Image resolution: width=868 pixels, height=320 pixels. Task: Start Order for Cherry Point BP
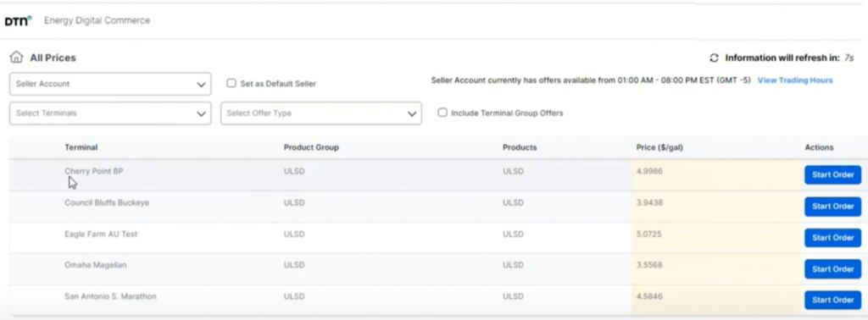click(832, 174)
